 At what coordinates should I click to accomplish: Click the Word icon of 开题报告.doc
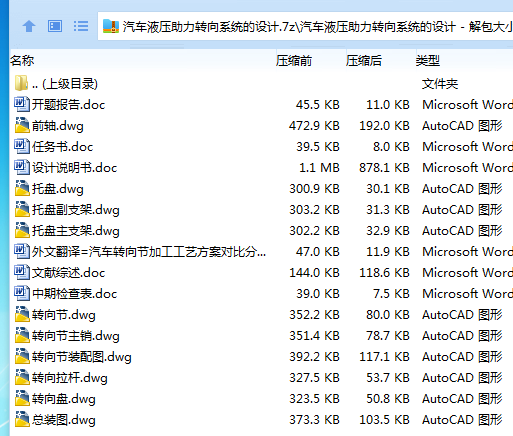coord(22,104)
